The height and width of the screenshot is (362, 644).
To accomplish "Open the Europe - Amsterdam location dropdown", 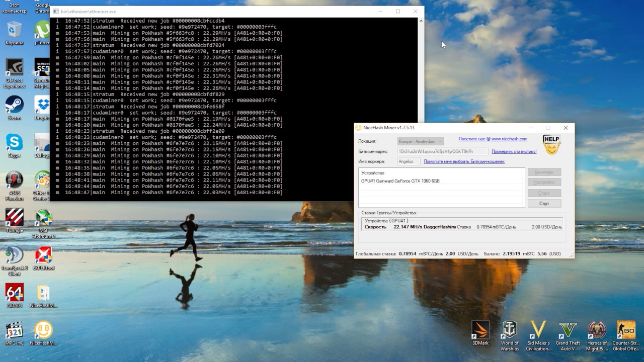I will 421,141.
